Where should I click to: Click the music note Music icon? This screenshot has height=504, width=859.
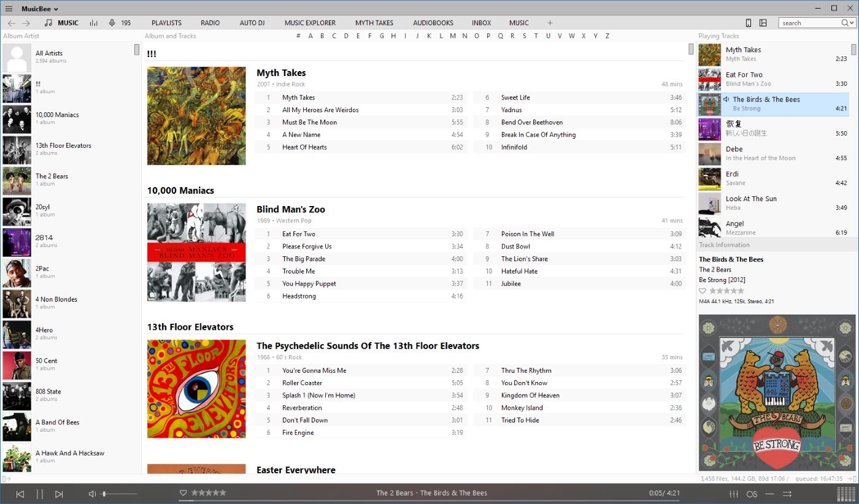(x=48, y=23)
